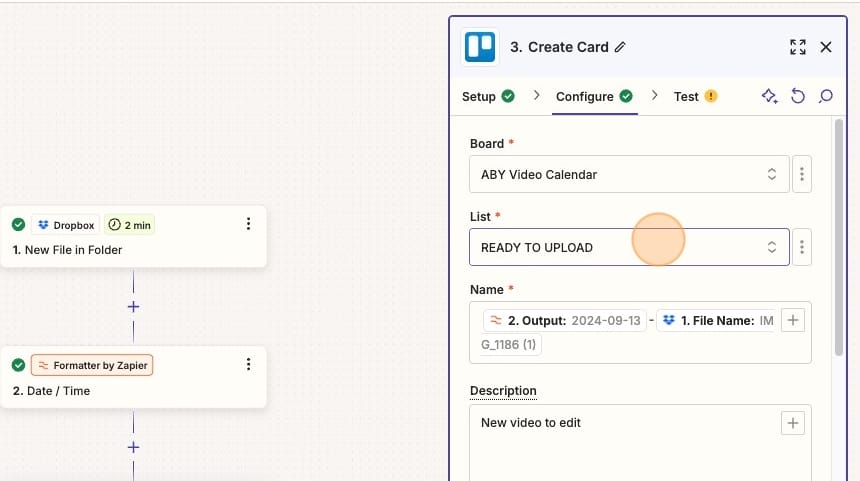Add data with plus button in Name field

tap(793, 320)
